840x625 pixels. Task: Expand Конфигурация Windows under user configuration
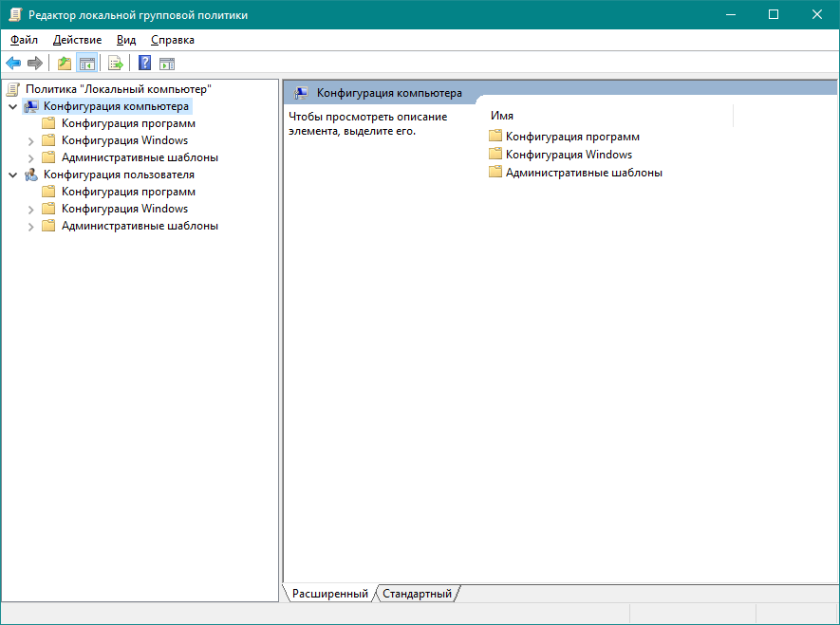pos(30,210)
